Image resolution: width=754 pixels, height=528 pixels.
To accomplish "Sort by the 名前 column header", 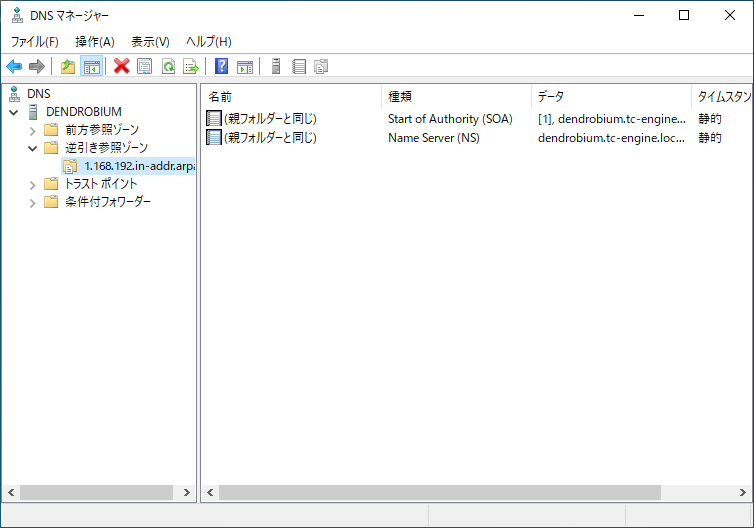I will pyautogui.click(x=291, y=97).
